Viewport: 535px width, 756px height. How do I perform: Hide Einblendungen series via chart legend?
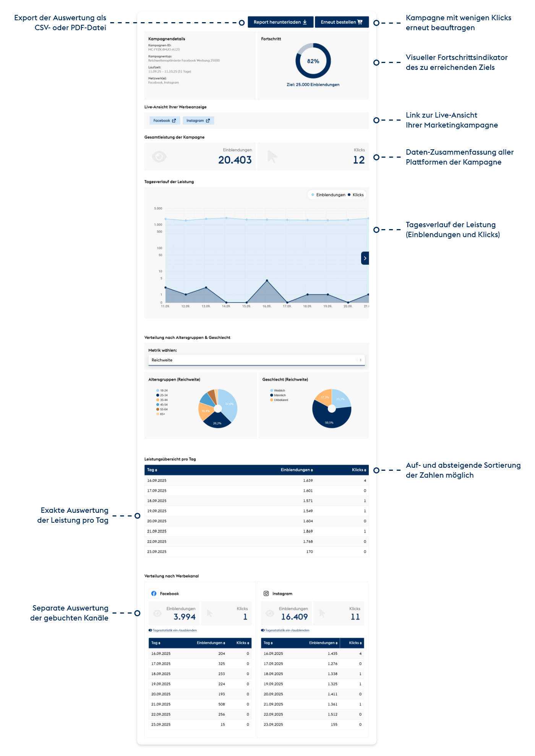click(x=328, y=195)
